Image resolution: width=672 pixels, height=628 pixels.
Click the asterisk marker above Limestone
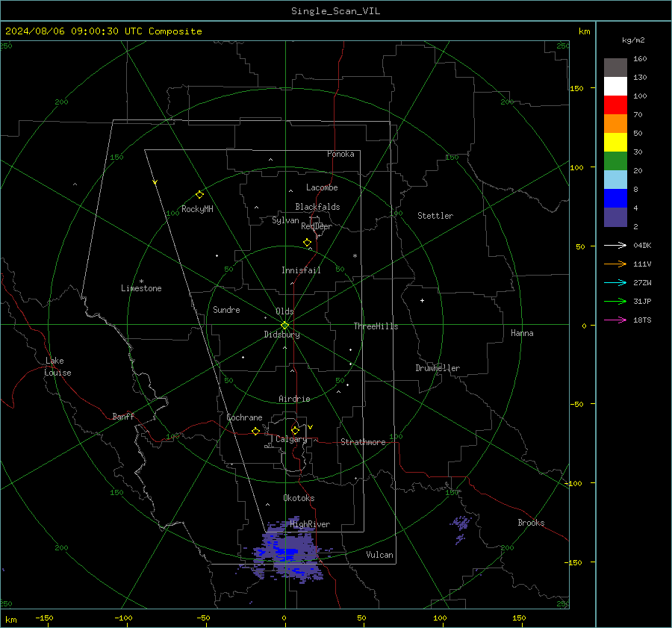click(x=141, y=282)
